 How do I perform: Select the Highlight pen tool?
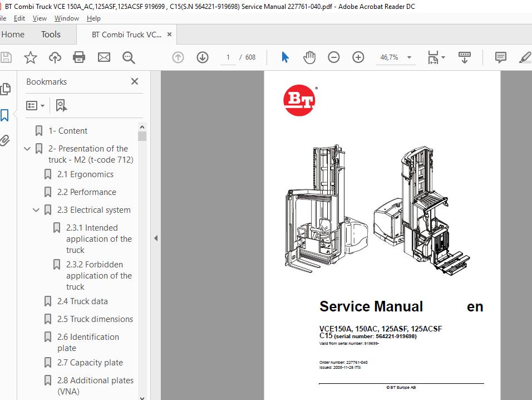pos(525,57)
